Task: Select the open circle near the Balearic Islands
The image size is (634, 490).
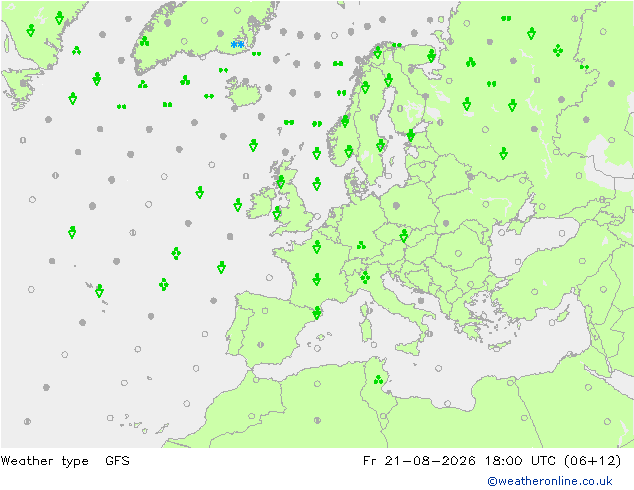Action: pyautogui.click(x=317, y=348)
